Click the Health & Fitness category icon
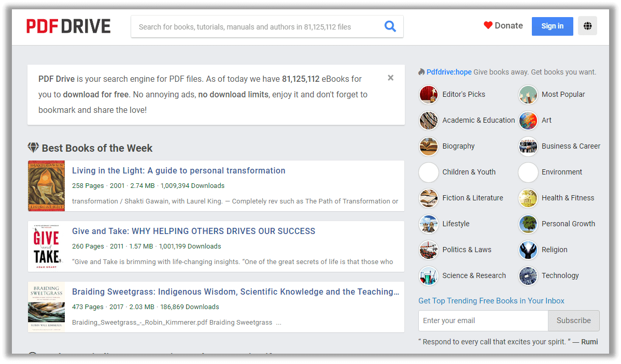The height and width of the screenshot is (364, 621). [x=528, y=198]
